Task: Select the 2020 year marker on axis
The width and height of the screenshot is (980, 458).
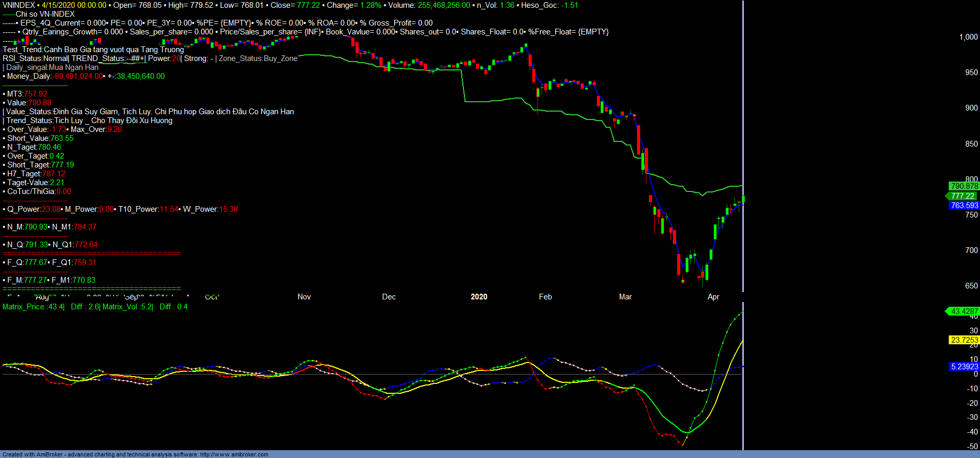Action: pos(479,297)
